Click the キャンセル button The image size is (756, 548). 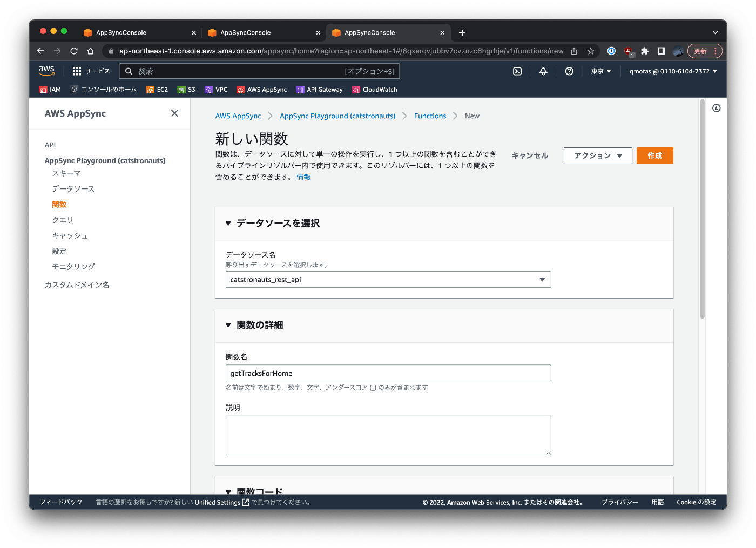point(530,155)
